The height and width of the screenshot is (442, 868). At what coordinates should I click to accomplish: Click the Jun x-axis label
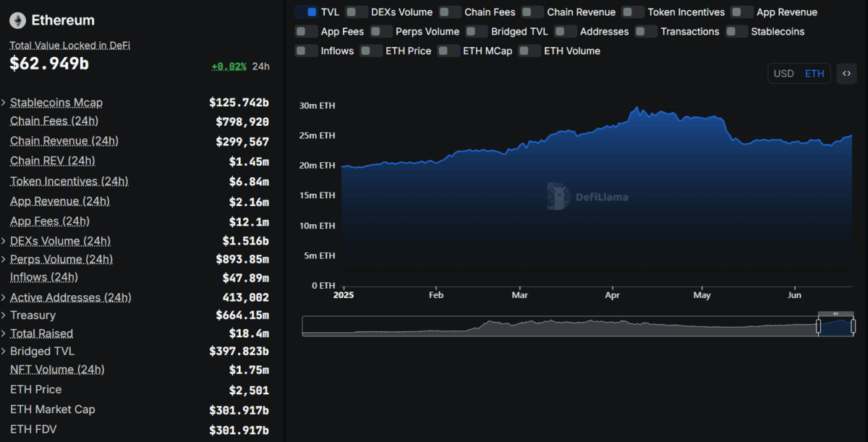click(x=794, y=295)
